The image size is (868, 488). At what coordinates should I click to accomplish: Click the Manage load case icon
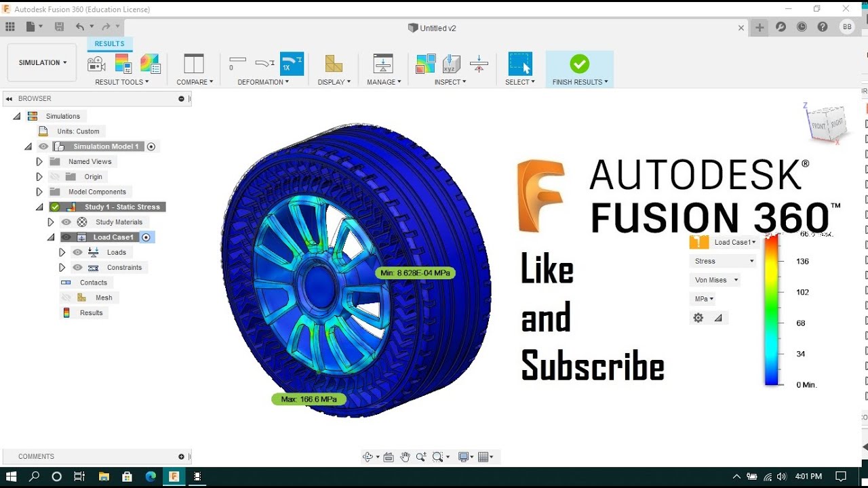point(383,64)
